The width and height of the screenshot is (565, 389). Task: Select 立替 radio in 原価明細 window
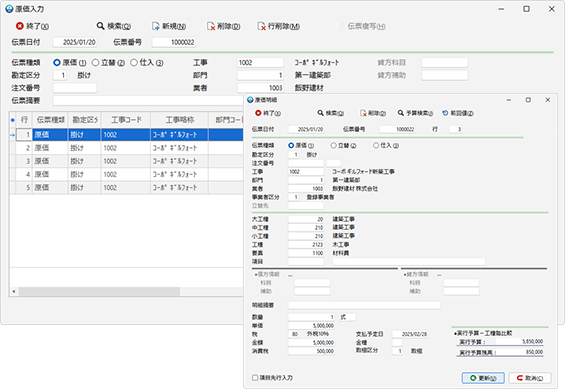pyautogui.click(x=334, y=146)
